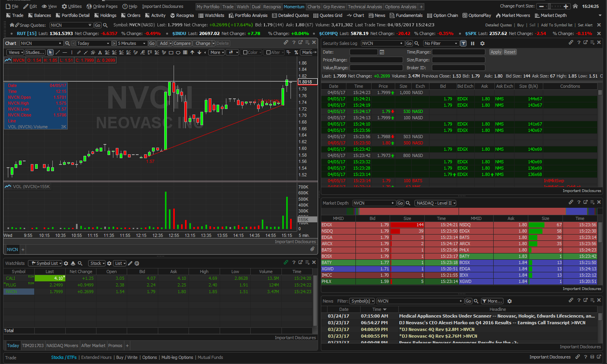Viewport: 607px width, 364px height.
Task: Select the up arrow marker tool
Action: click(192, 52)
